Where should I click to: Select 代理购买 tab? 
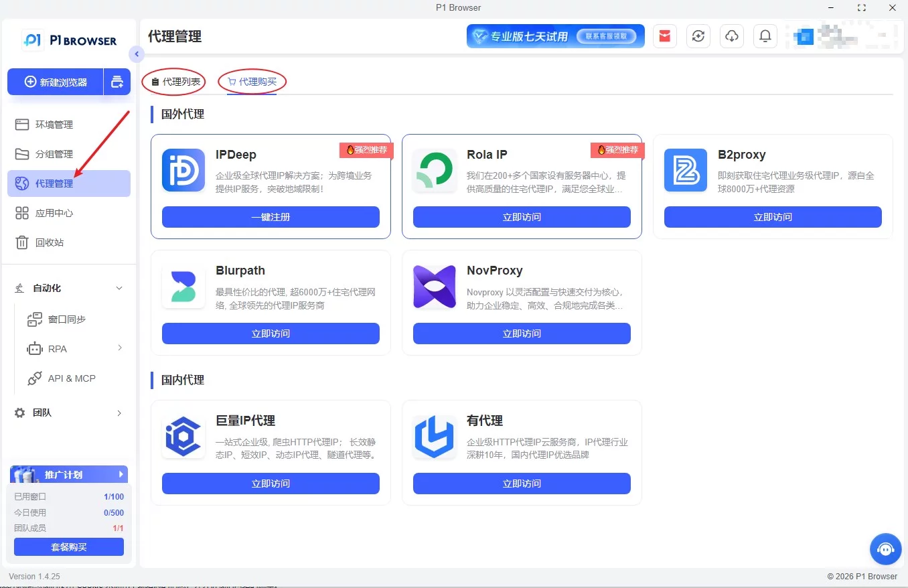pyautogui.click(x=252, y=82)
